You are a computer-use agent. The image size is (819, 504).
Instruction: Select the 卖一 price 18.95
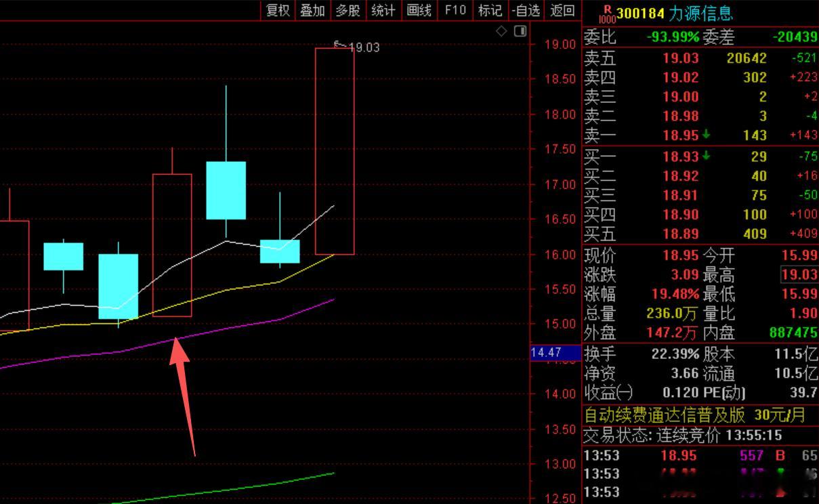point(680,135)
